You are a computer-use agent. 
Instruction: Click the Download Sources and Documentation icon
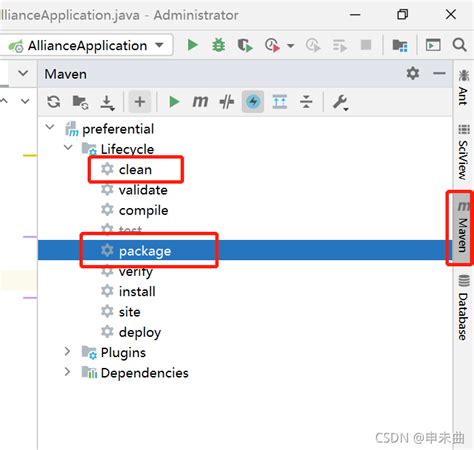tap(107, 102)
